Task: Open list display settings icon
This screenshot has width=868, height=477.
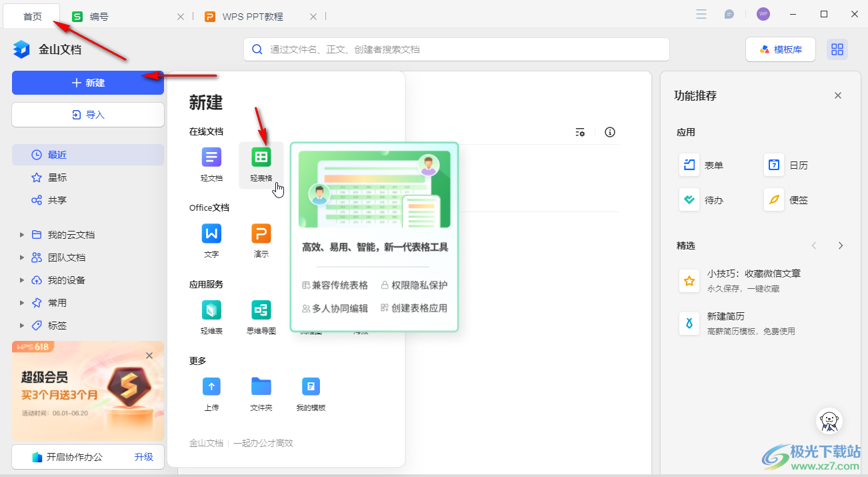Action: click(x=580, y=132)
